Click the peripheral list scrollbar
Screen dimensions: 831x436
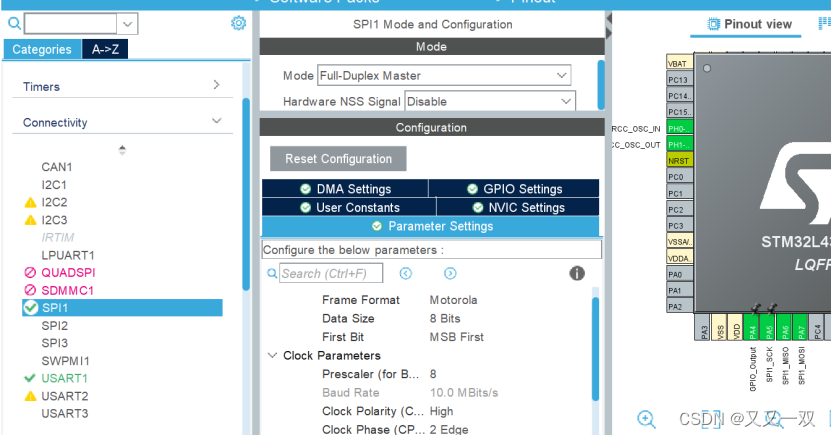click(x=246, y=194)
